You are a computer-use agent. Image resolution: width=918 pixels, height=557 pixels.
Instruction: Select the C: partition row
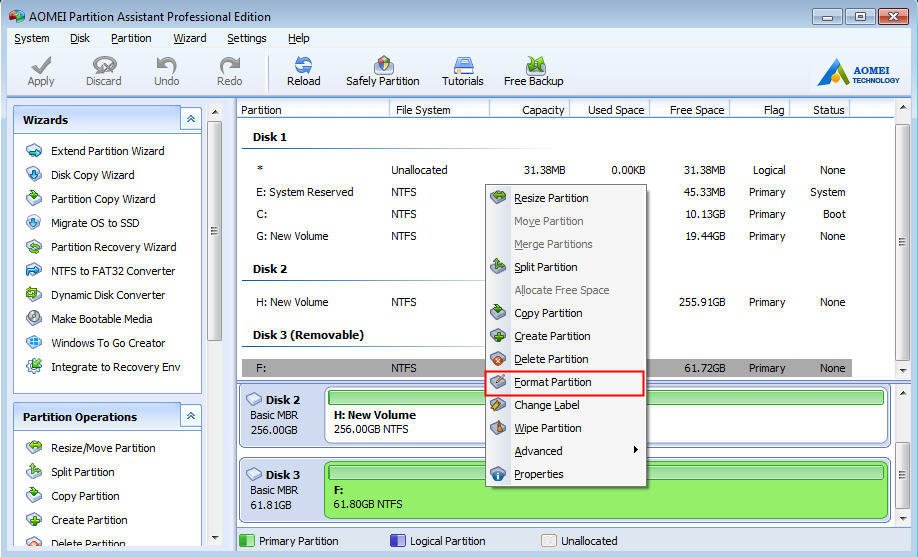(547, 214)
